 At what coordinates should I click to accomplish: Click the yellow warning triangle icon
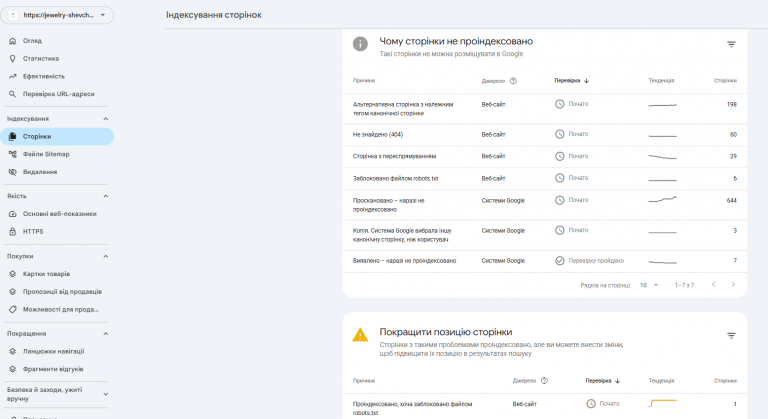(360, 335)
